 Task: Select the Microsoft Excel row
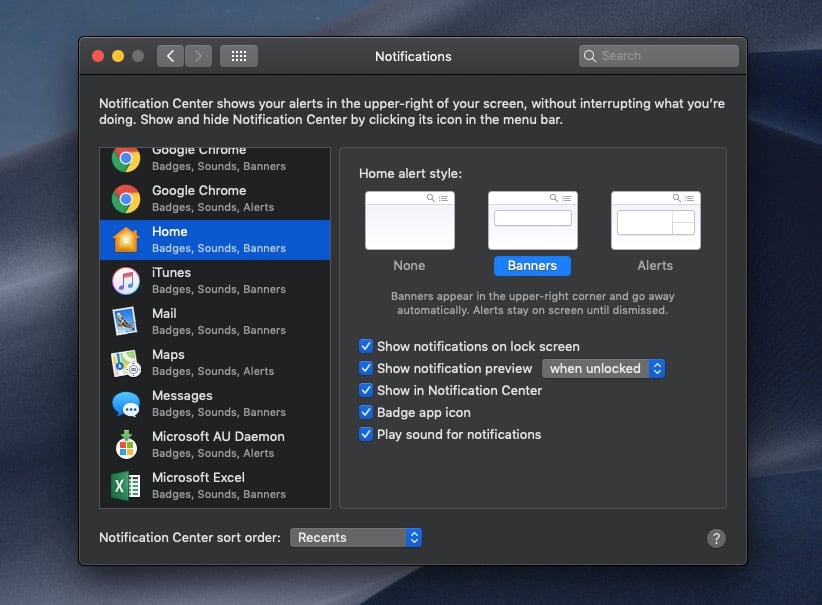pos(215,485)
